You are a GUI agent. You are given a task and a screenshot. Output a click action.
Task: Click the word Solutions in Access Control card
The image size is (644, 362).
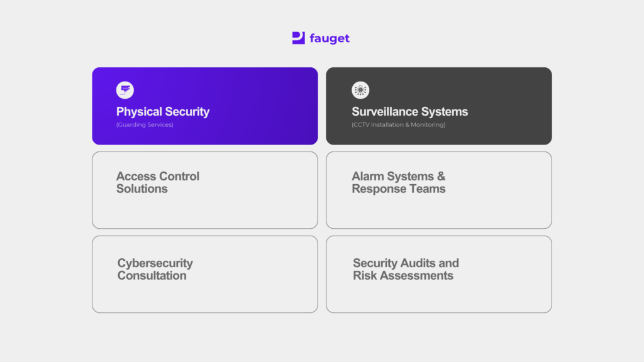(x=142, y=189)
